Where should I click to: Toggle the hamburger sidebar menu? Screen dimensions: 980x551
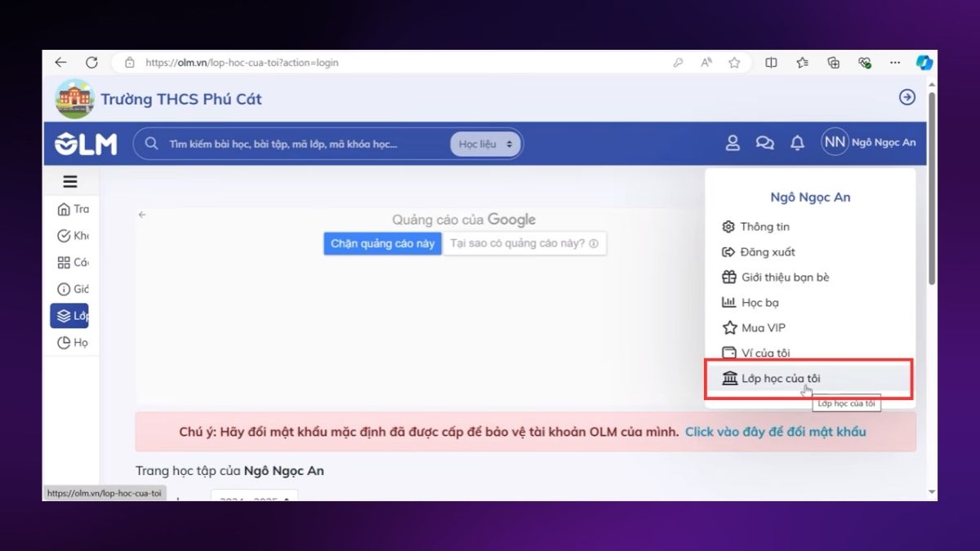coord(70,182)
